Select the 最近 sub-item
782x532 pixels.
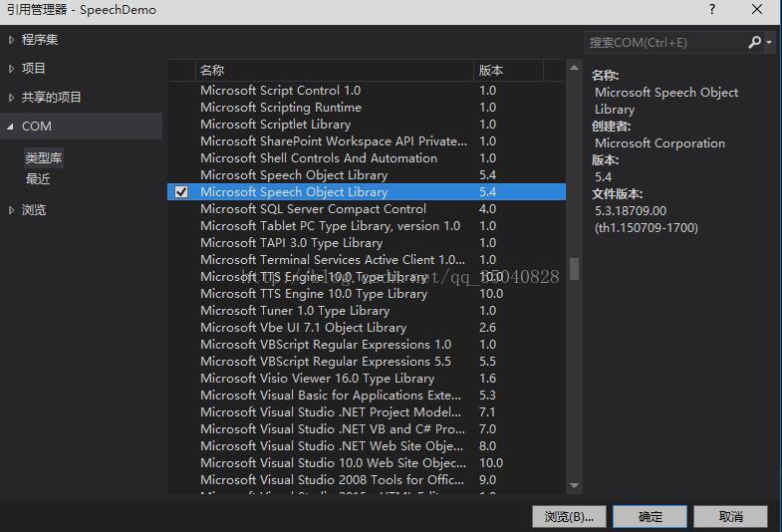(x=38, y=179)
